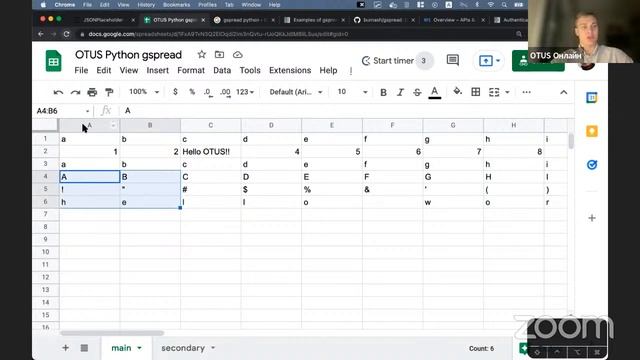
Task: Select cell containing Hello OTUS!!
Action: click(x=211, y=151)
